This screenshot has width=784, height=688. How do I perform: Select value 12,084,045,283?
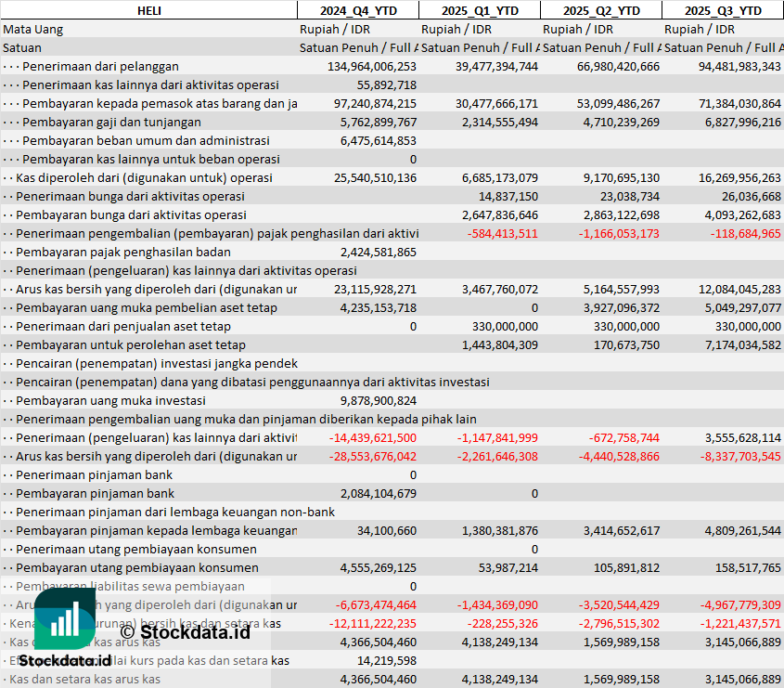pyautogui.click(x=739, y=289)
